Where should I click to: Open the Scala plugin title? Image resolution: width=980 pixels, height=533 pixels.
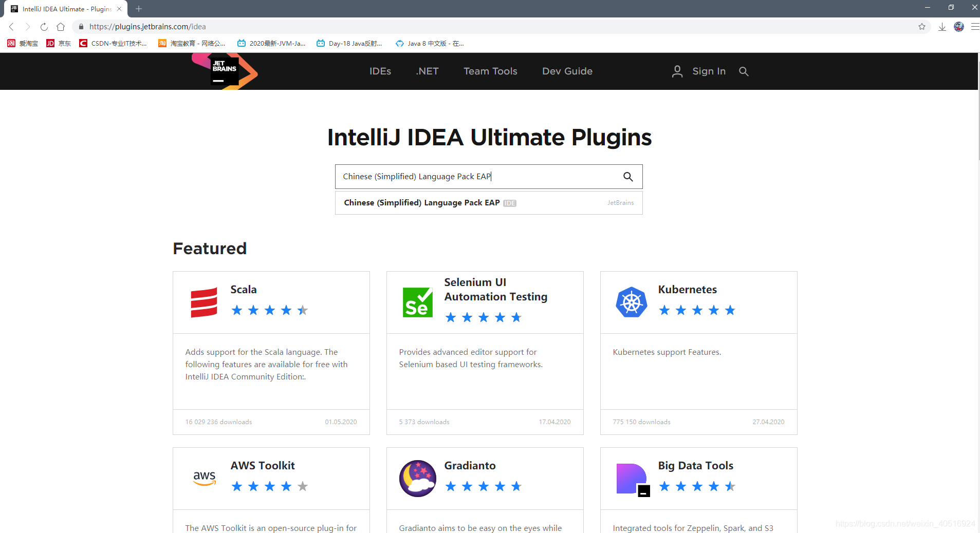[x=244, y=290]
